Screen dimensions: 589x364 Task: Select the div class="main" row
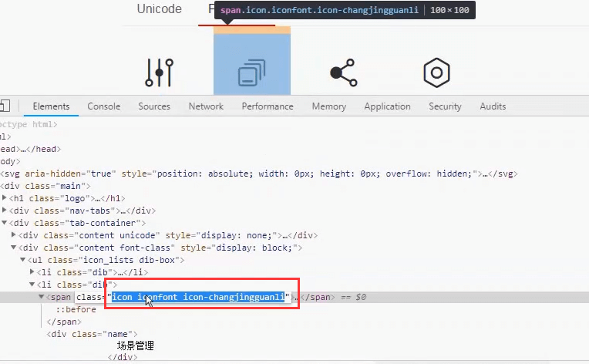point(45,186)
